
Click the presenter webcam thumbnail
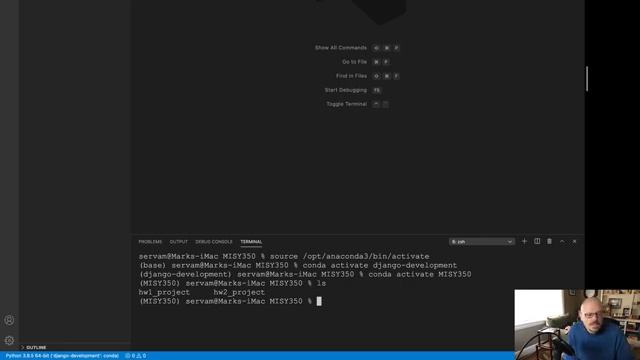tap(577, 325)
